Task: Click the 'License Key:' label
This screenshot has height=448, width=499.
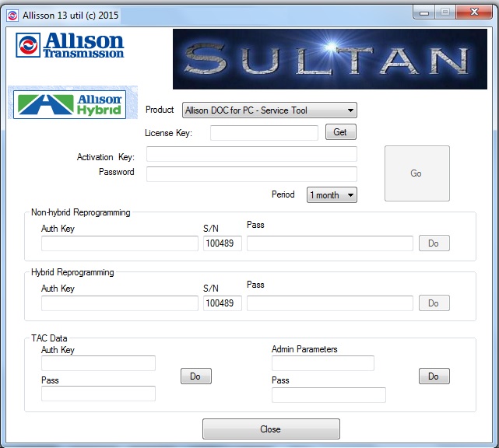Action: [169, 133]
